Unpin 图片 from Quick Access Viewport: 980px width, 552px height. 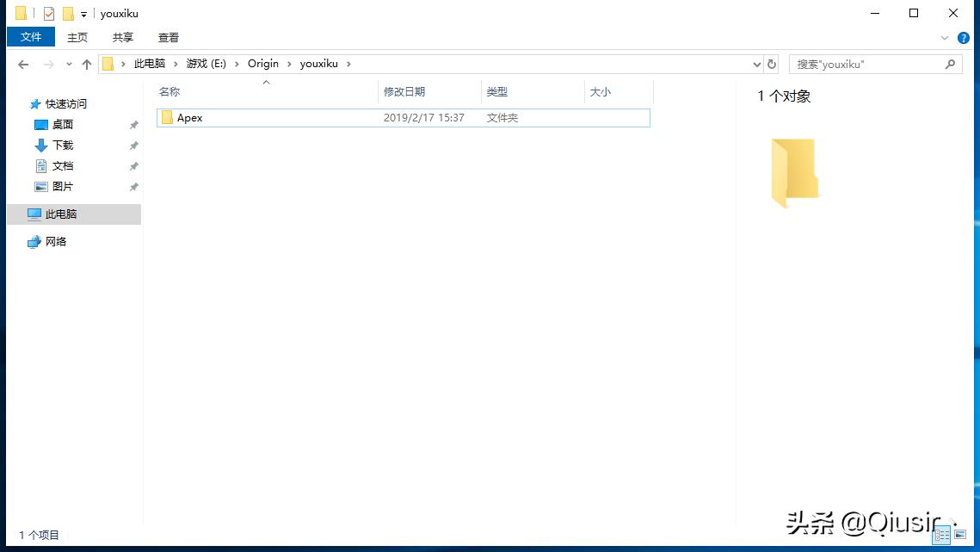133,186
